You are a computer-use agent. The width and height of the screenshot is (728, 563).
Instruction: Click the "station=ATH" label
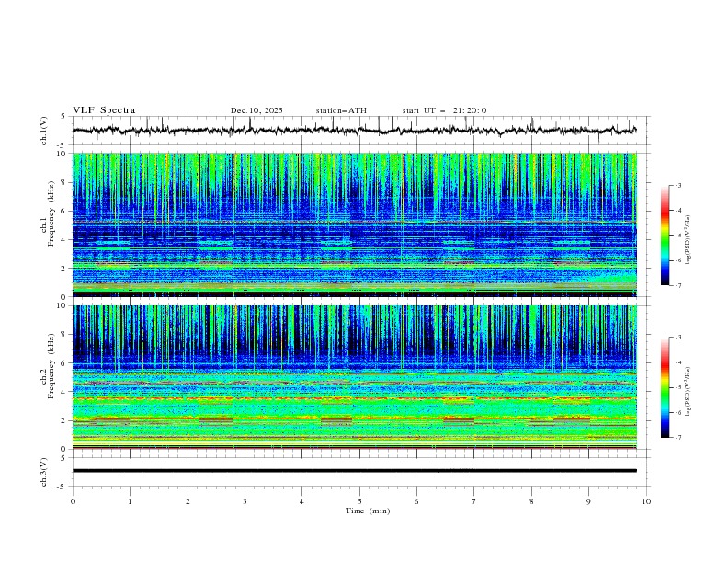[341, 110]
